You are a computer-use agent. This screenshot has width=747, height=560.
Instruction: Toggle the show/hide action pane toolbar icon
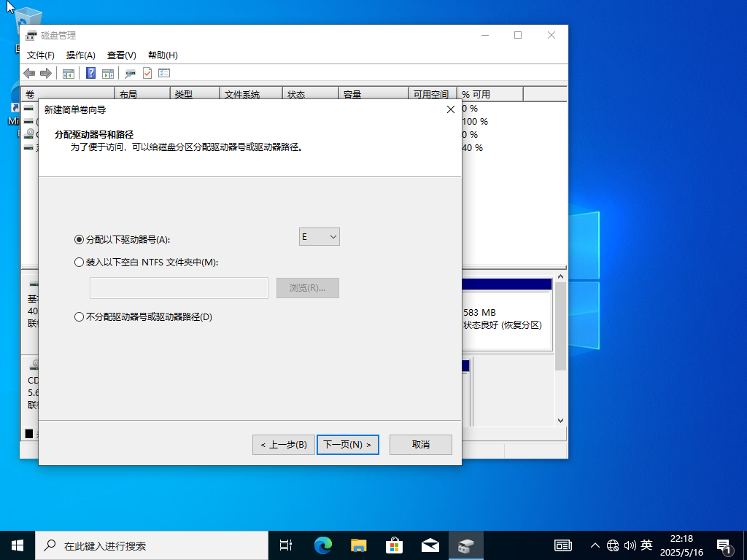click(108, 74)
